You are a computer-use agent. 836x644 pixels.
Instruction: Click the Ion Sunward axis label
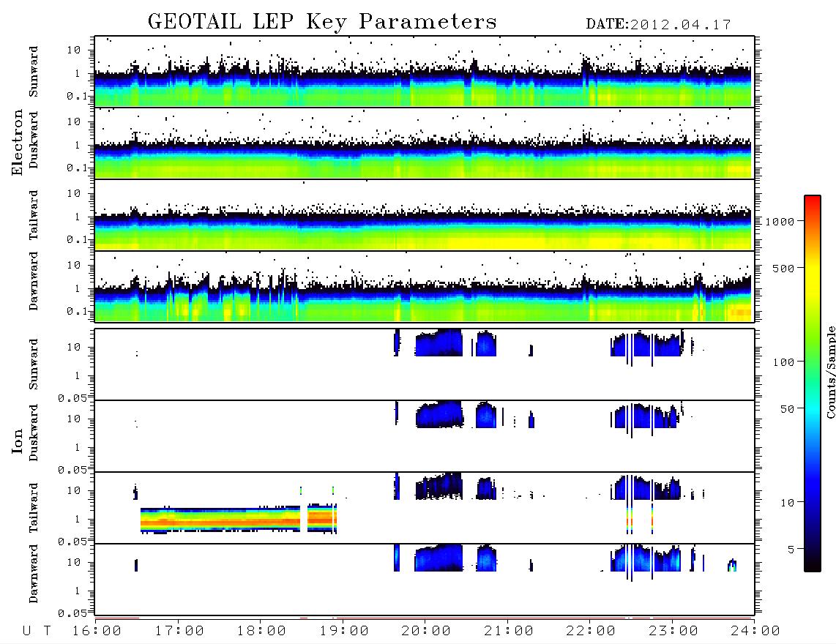pos(34,364)
